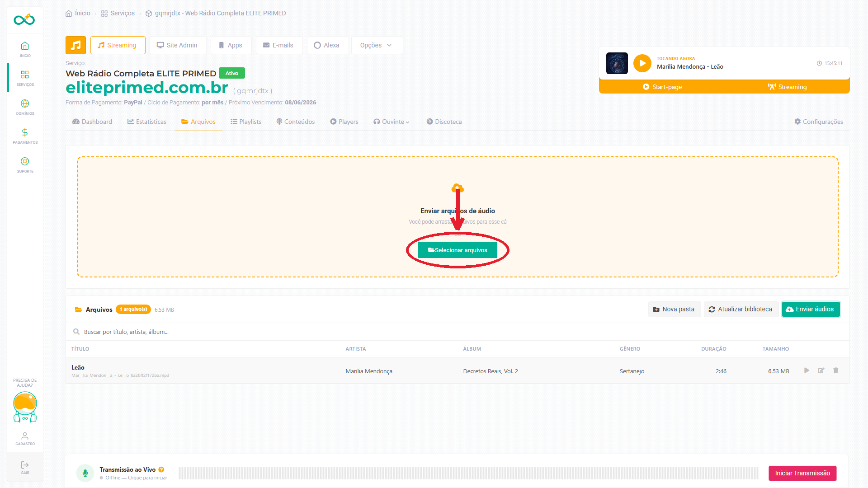Delete the Leão file
The width and height of the screenshot is (868, 488).
coord(835,371)
